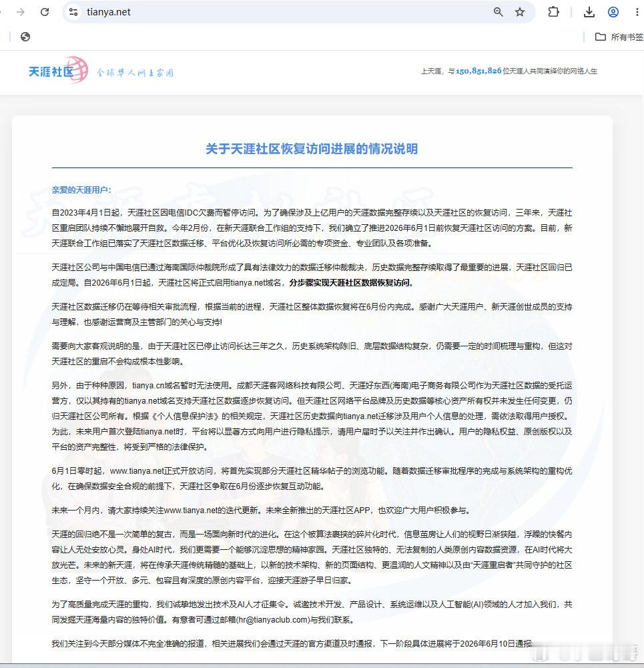The image size is (644, 668).
Task: Click the email hr@tianyaclub.com
Action: coord(273,620)
